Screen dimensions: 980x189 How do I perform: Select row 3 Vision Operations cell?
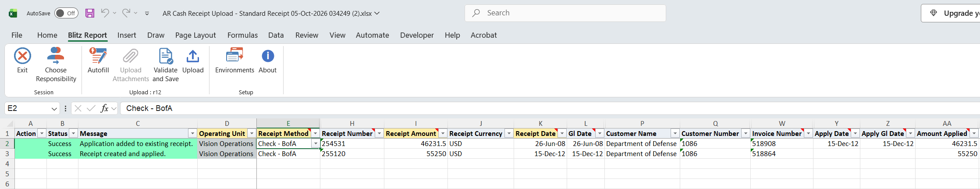(x=227, y=153)
